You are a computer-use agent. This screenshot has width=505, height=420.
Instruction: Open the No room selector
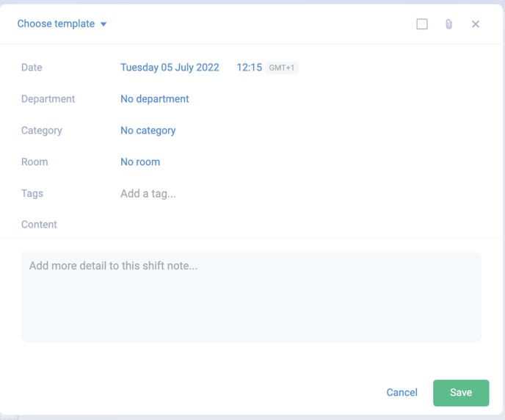click(x=139, y=162)
